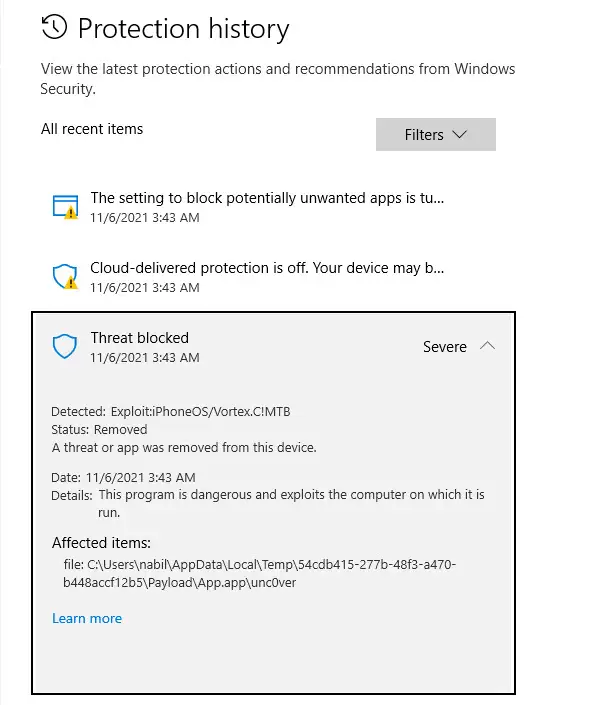Click the Threat blocked shield icon

(65, 346)
